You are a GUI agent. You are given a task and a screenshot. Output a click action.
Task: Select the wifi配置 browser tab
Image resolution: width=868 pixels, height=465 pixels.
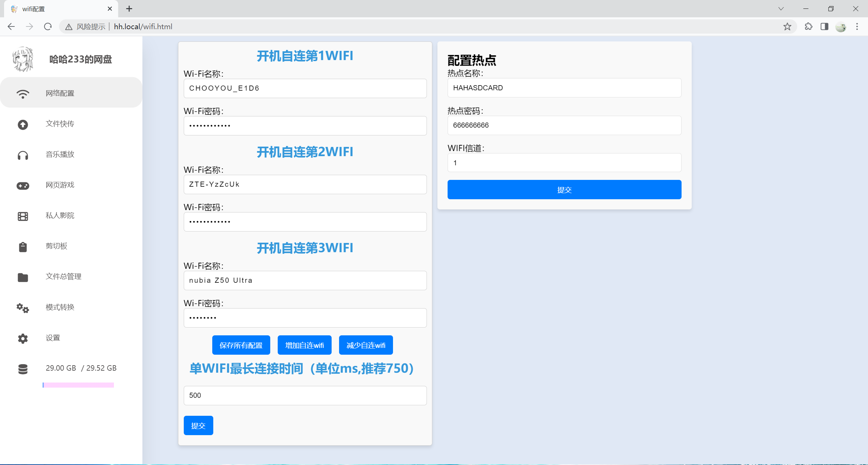click(61, 9)
